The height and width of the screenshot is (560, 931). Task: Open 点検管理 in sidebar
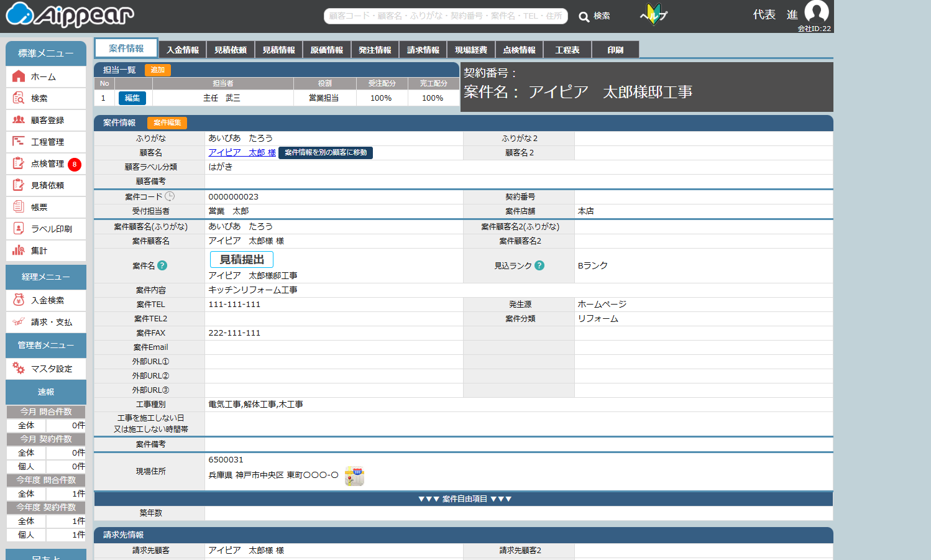[x=46, y=163]
